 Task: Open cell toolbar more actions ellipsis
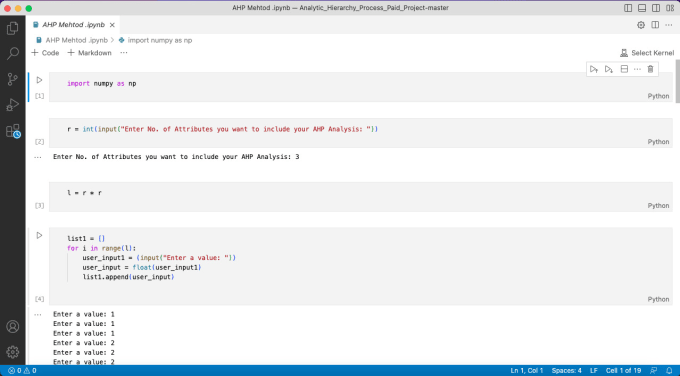pyautogui.click(x=637, y=69)
